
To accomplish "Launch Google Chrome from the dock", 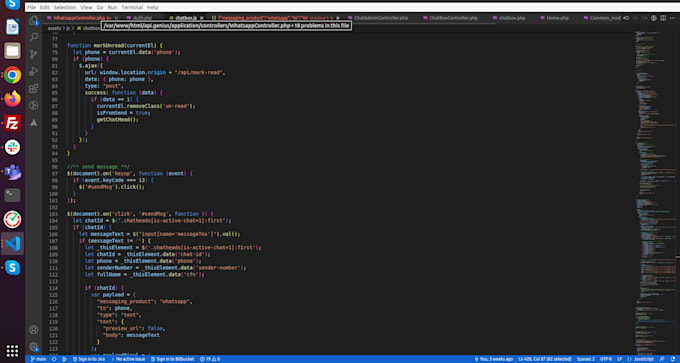I will coord(12,75).
